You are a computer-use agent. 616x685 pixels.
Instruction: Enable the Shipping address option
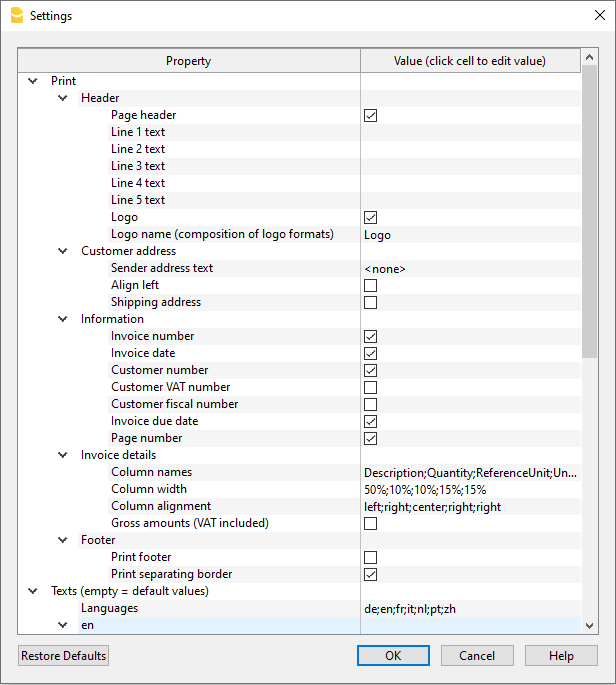point(371,302)
